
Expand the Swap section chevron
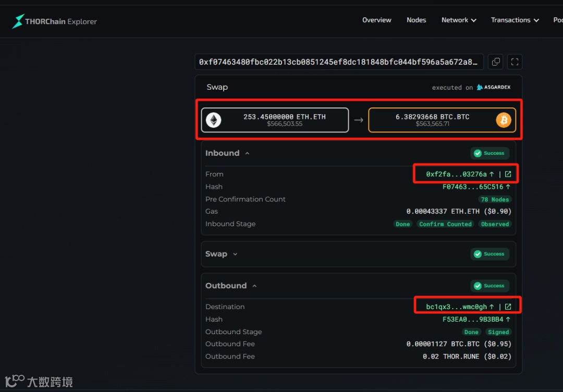(x=235, y=254)
